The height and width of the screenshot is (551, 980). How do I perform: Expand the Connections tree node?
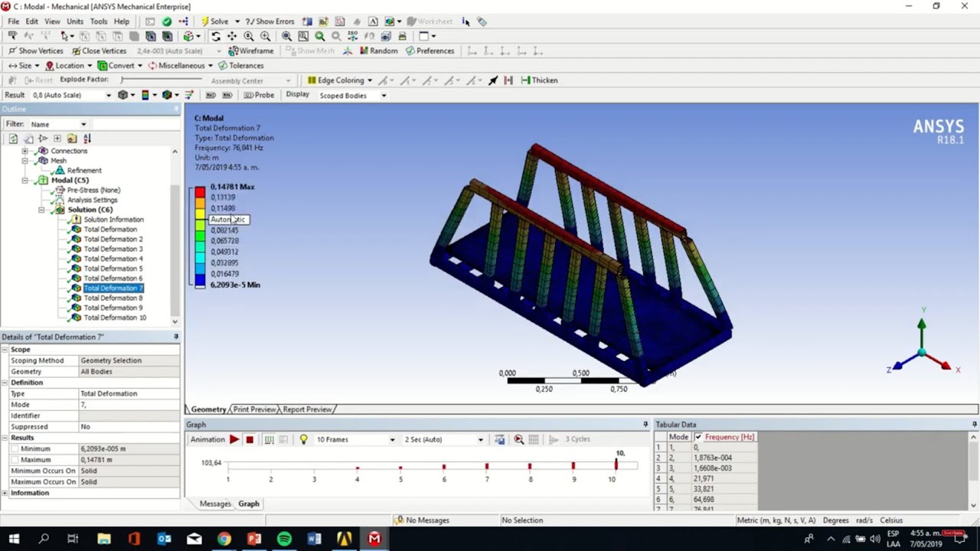(24, 151)
